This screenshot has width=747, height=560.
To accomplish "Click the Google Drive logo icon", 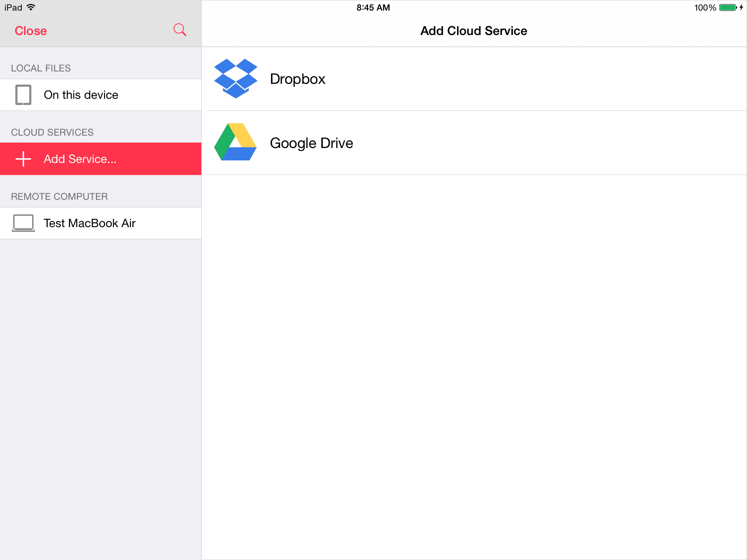I will tap(236, 142).
